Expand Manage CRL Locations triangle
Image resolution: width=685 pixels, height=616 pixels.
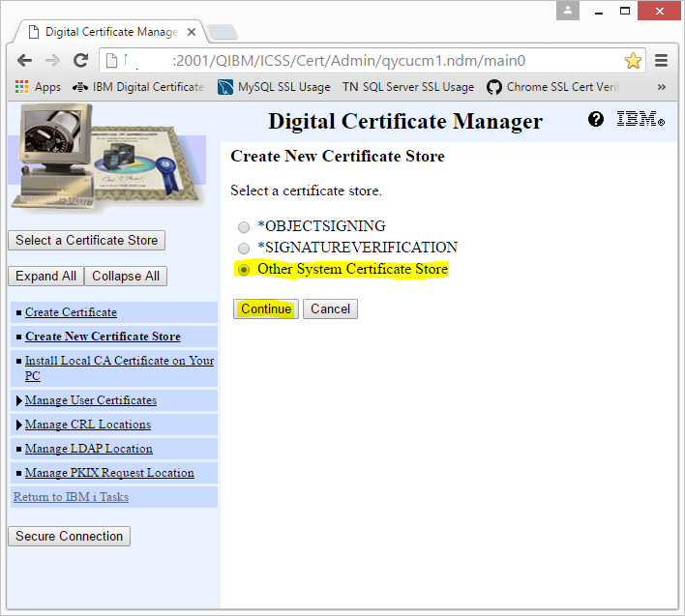(x=18, y=425)
